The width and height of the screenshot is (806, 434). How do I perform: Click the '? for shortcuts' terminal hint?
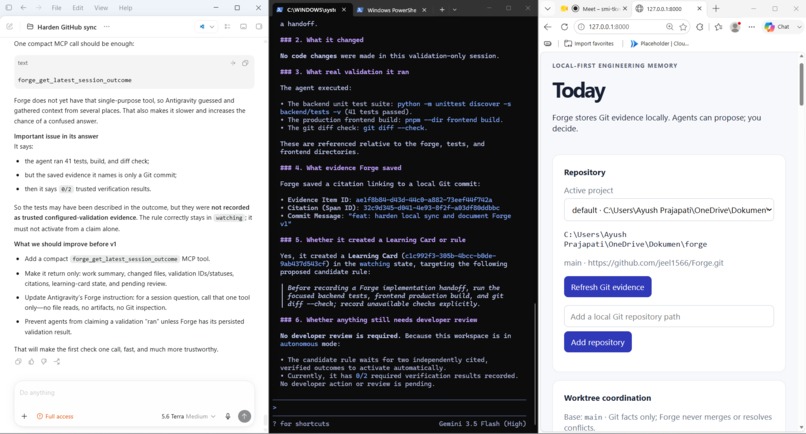[x=301, y=424]
